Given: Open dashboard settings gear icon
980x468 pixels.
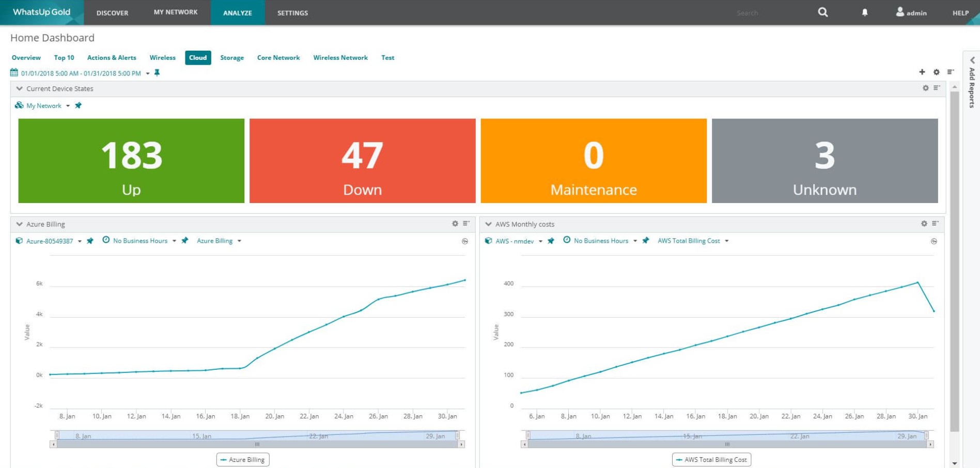Looking at the screenshot, I should pos(936,72).
